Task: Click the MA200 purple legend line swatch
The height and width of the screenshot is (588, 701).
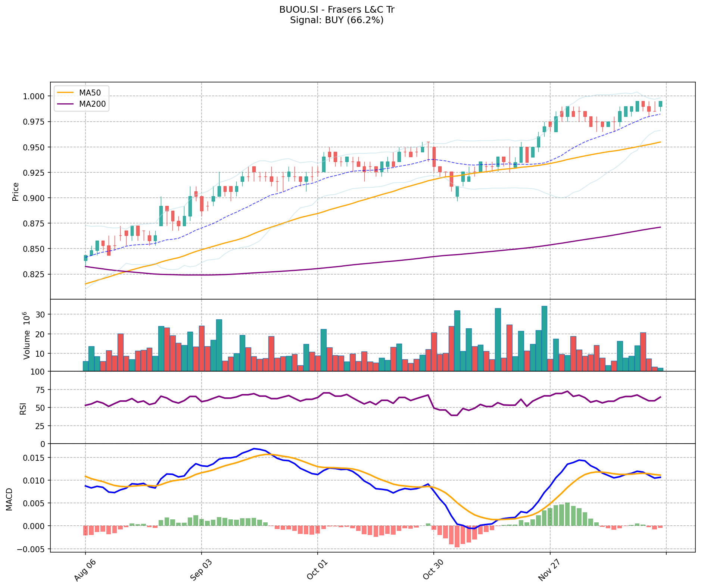Action: pyautogui.click(x=66, y=104)
